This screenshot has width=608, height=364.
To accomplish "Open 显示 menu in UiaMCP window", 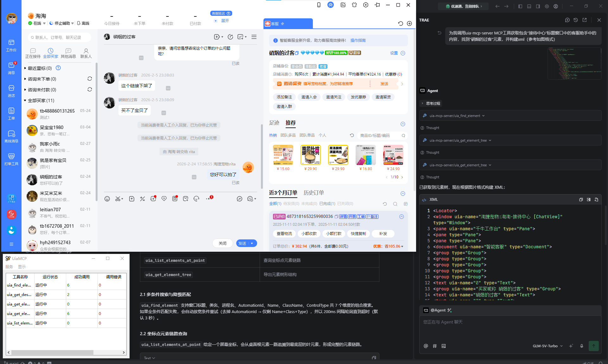I will click(x=22, y=267).
